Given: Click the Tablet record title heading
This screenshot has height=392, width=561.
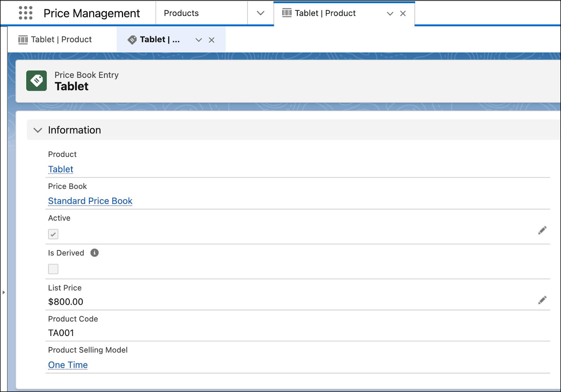Looking at the screenshot, I should 72,86.
